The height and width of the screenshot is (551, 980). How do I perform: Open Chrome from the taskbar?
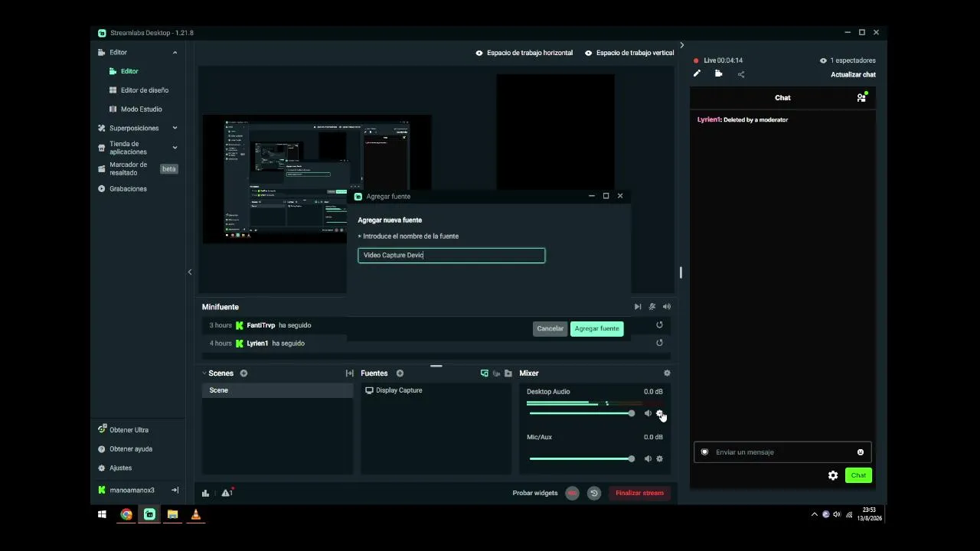pos(126,514)
